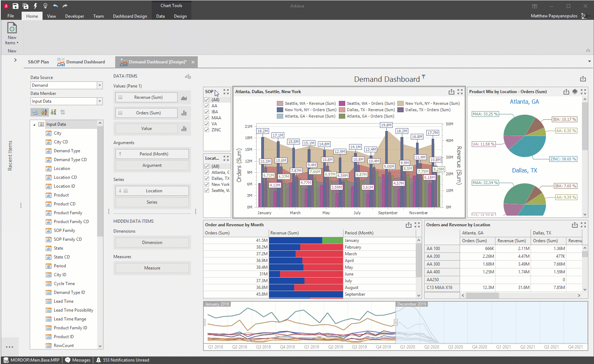Click export icon on Order and Revenue by Month
The image size is (594, 364).
click(409, 225)
